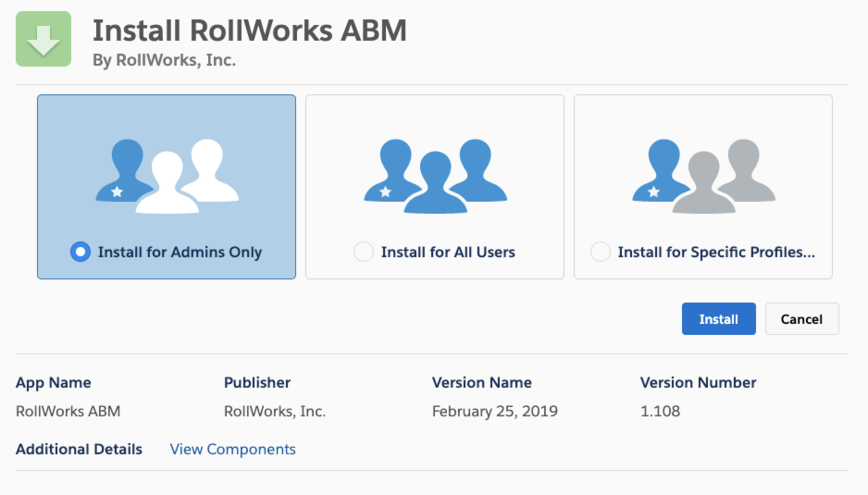Click the Admins Only users group icon
This screenshot has height=495, width=868.
click(x=167, y=176)
